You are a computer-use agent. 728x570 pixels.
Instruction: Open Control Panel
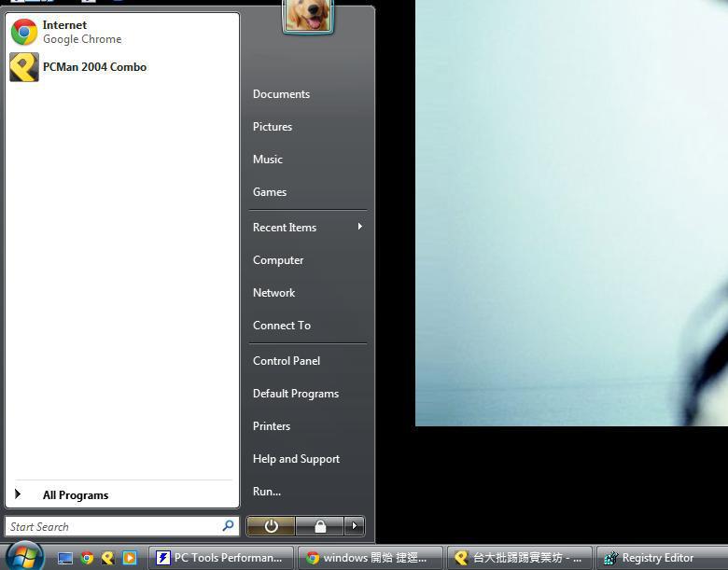point(287,361)
